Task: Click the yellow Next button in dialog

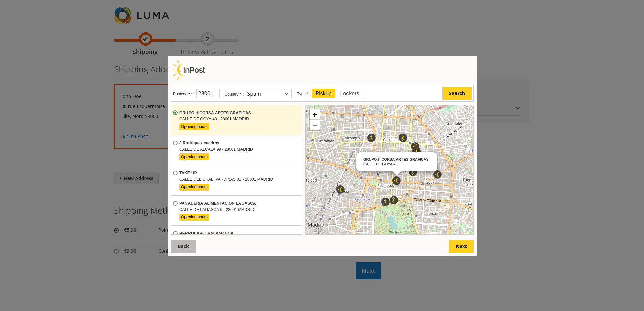Action: pyautogui.click(x=461, y=246)
